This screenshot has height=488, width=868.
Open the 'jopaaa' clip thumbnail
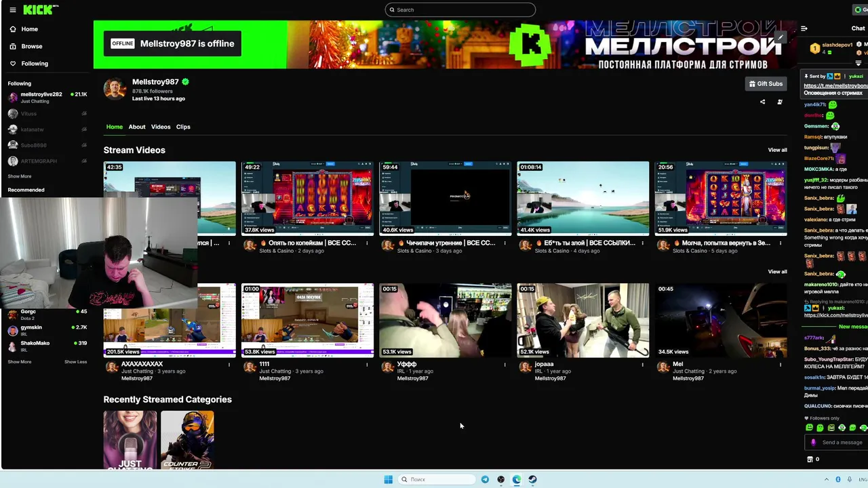point(583,320)
